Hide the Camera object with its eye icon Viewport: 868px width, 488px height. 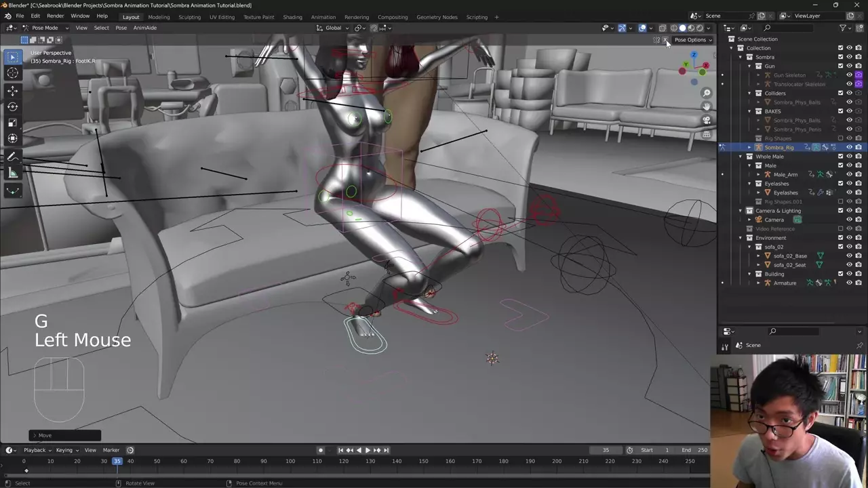[849, 220]
